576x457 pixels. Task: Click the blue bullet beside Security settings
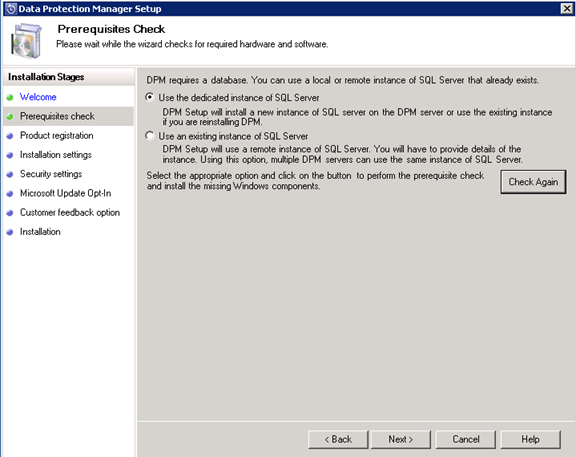click(x=10, y=174)
